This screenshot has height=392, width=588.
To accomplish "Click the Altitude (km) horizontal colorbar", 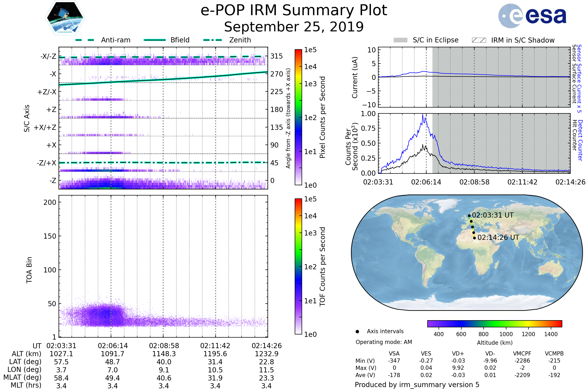I will click(494, 324).
